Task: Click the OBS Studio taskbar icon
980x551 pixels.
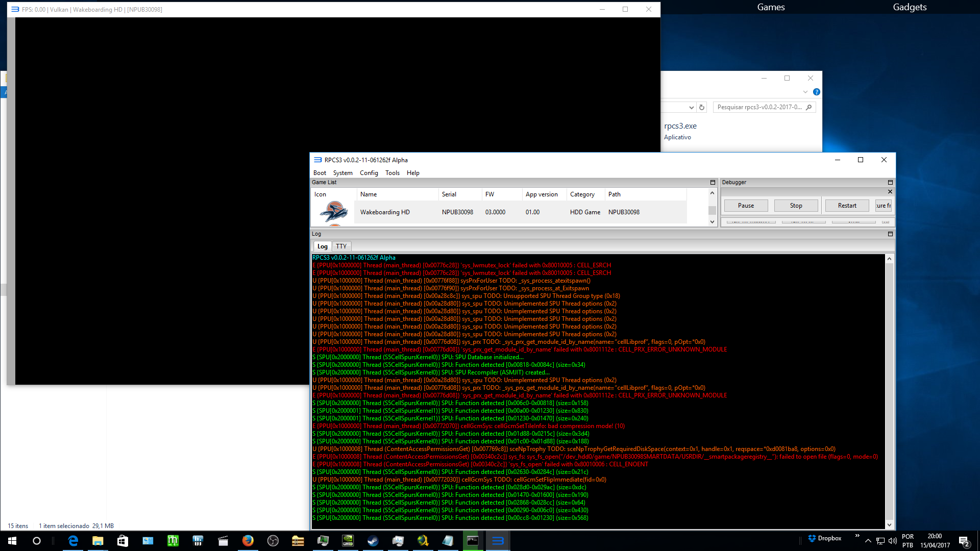Action: (273, 541)
